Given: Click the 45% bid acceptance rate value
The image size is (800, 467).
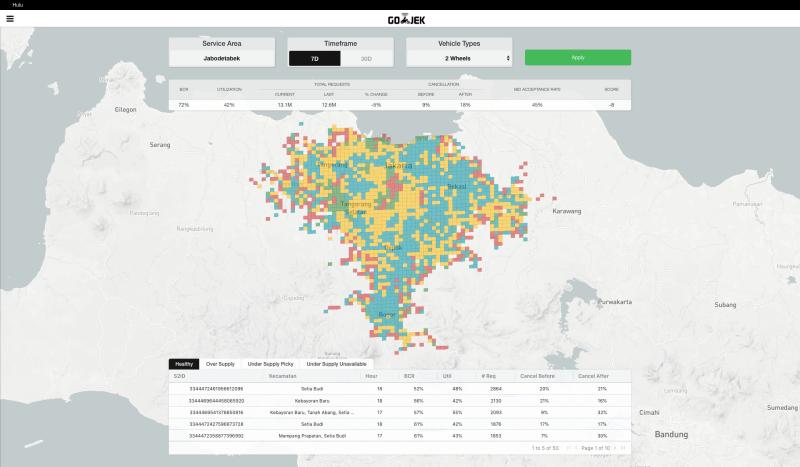Looking at the screenshot, I should coord(537,105).
